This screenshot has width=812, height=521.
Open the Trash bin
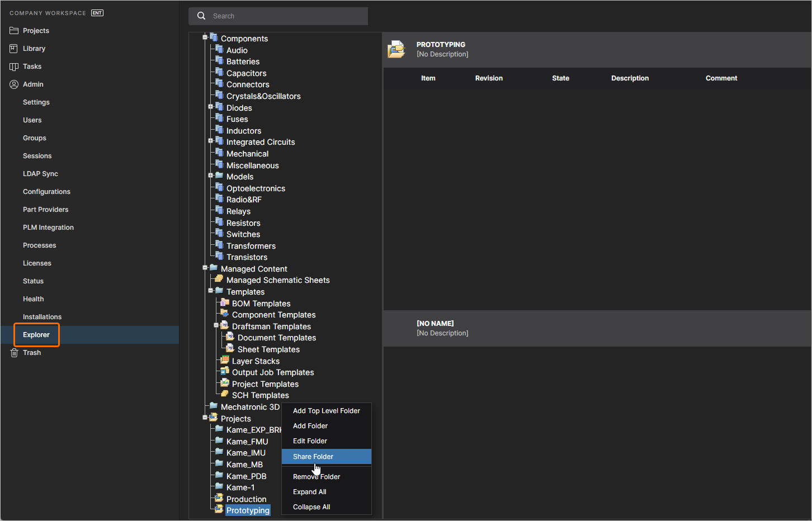pos(32,352)
